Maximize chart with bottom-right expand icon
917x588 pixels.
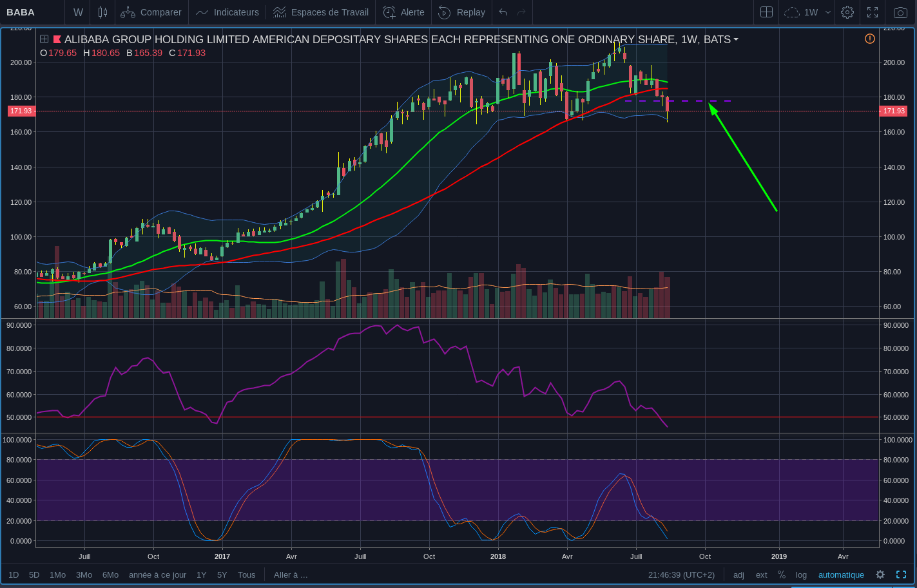coord(902,574)
